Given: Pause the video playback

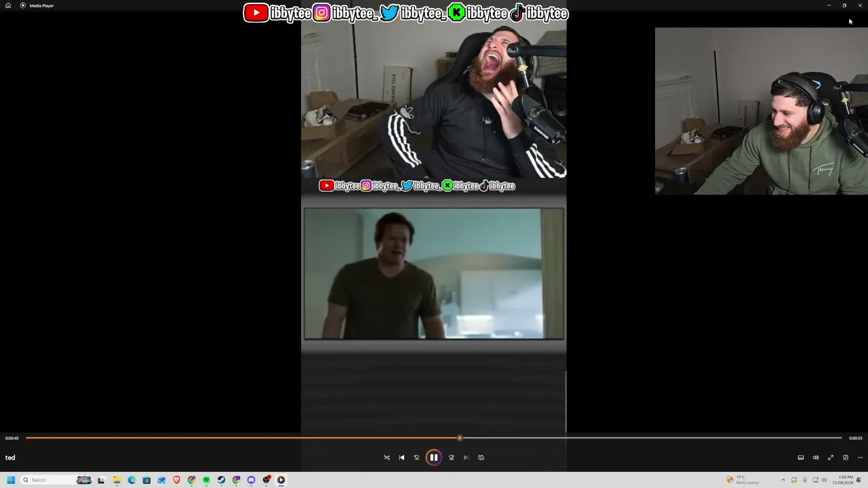Looking at the screenshot, I should coord(433,457).
